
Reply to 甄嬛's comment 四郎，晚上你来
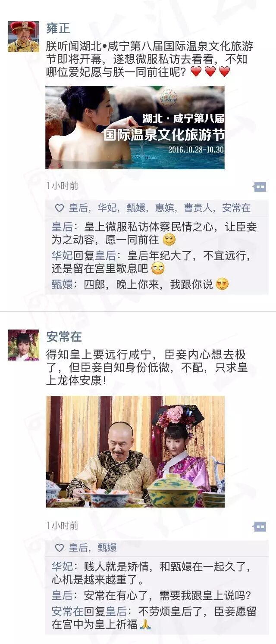click(x=140, y=284)
